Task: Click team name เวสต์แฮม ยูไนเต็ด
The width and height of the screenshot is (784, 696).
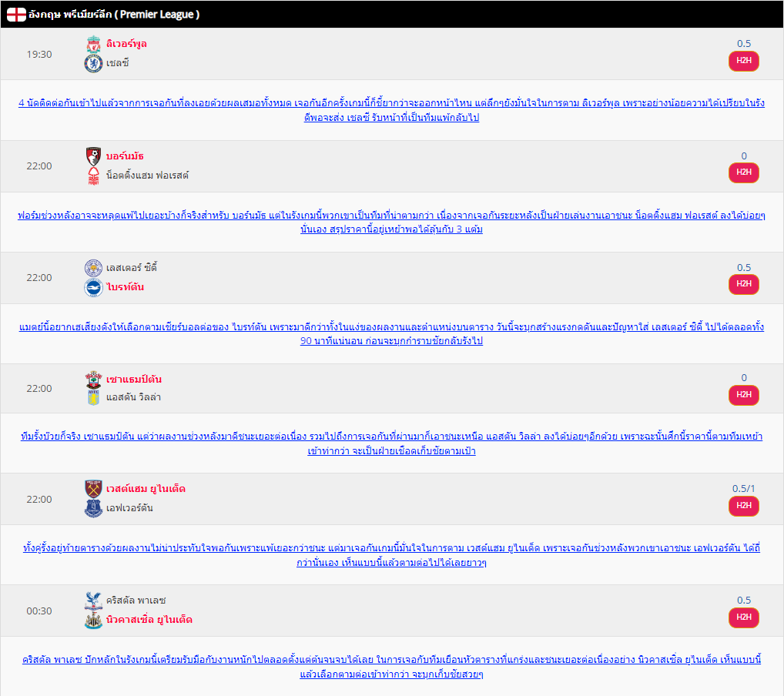Action: [146, 488]
